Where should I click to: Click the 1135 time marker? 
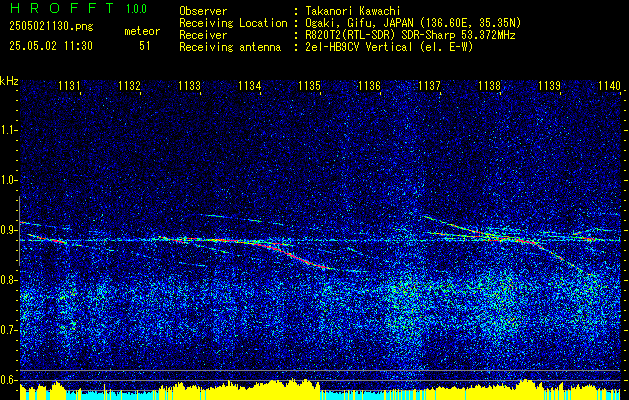tap(310, 85)
